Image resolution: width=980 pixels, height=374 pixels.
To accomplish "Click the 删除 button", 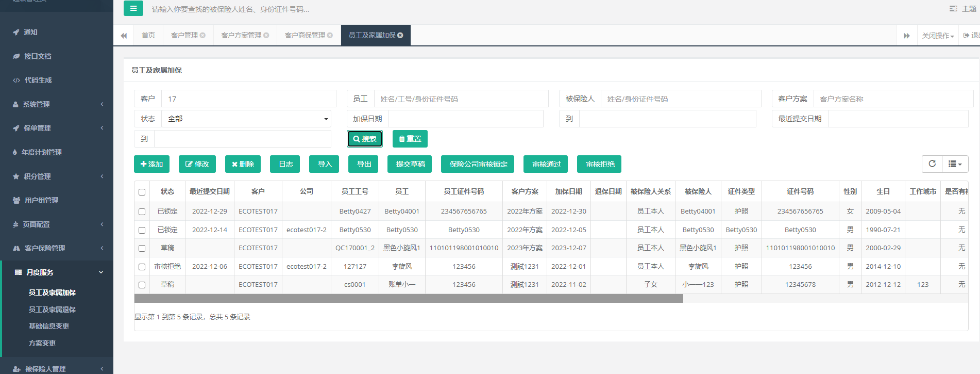I will (x=243, y=164).
